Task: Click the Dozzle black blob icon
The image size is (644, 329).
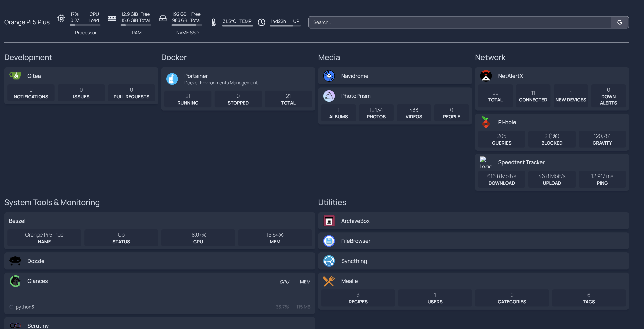Action: click(15, 261)
